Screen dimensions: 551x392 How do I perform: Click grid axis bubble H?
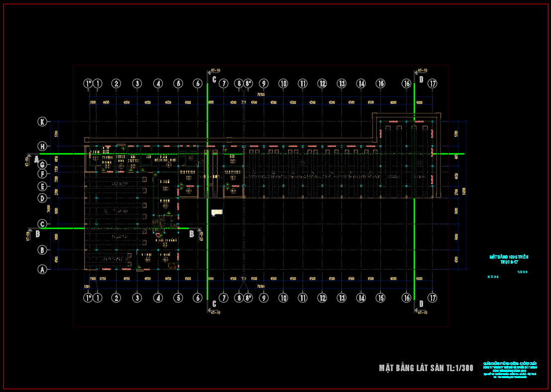[43, 146]
